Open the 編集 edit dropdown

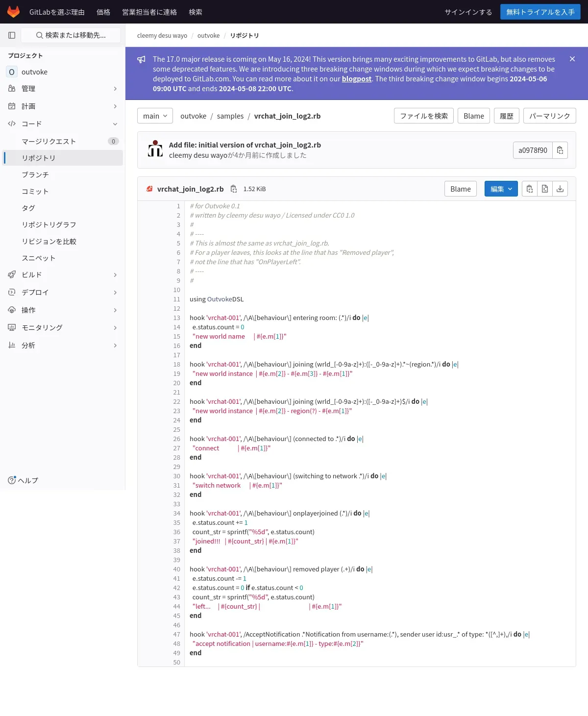click(x=501, y=189)
